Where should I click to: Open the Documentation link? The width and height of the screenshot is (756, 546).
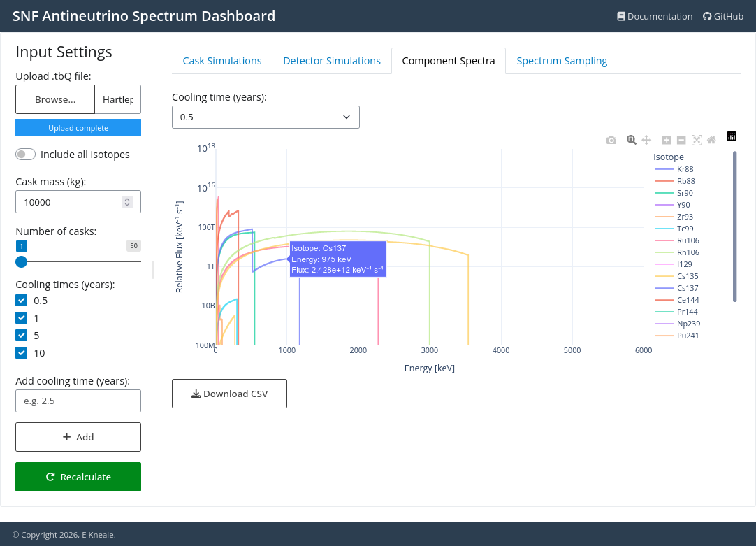[x=655, y=16]
